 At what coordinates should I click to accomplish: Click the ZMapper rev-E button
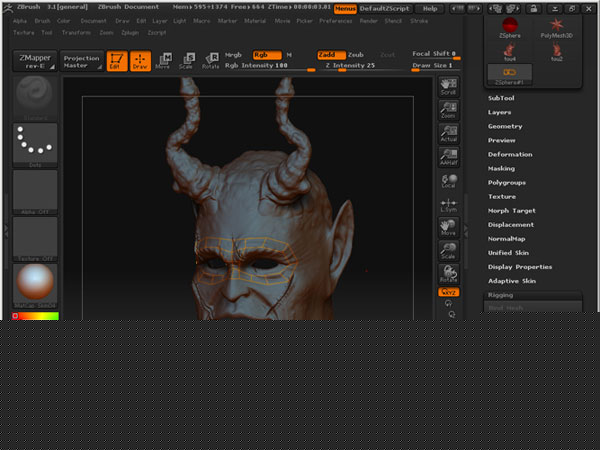(34, 61)
